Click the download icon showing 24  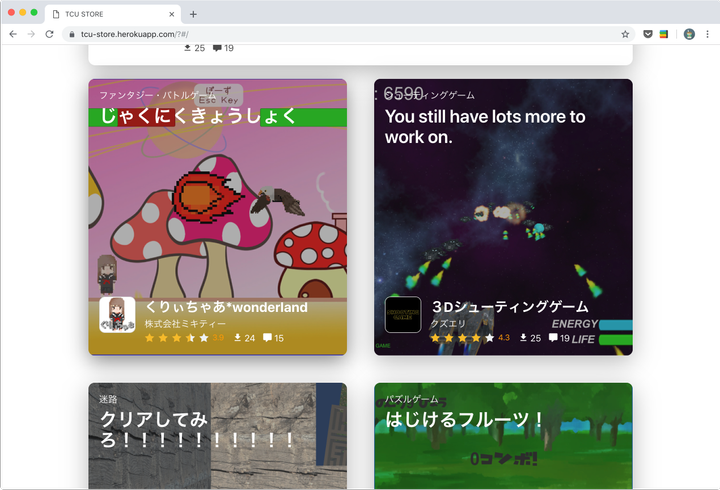(237, 338)
